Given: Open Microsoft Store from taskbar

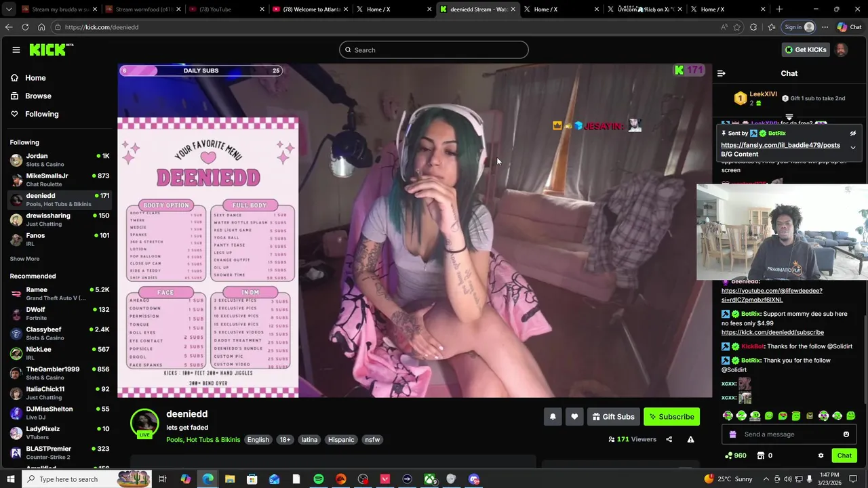Looking at the screenshot, I should (x=252, y=479).
